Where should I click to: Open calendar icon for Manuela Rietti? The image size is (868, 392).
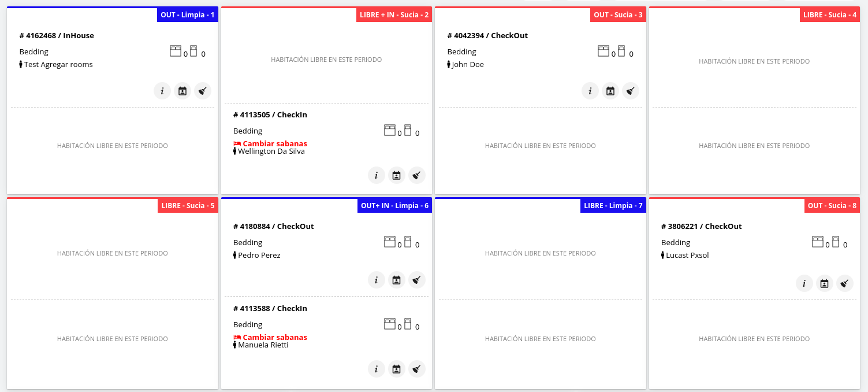point(397,368)
